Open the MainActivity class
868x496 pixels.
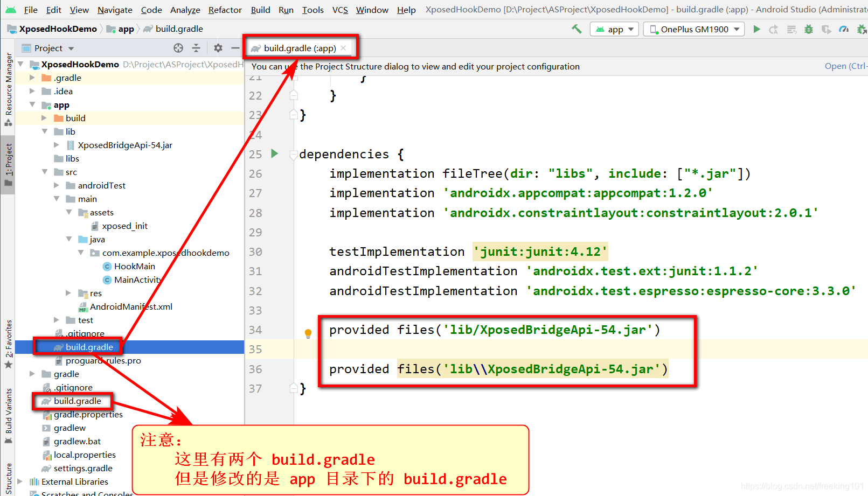[x=137, y=280]
